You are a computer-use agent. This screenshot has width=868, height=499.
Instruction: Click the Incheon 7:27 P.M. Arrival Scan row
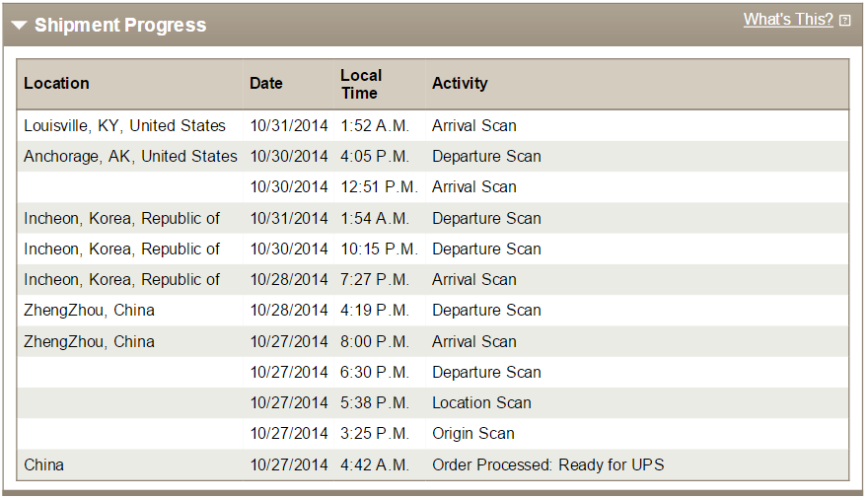point(433,279)
